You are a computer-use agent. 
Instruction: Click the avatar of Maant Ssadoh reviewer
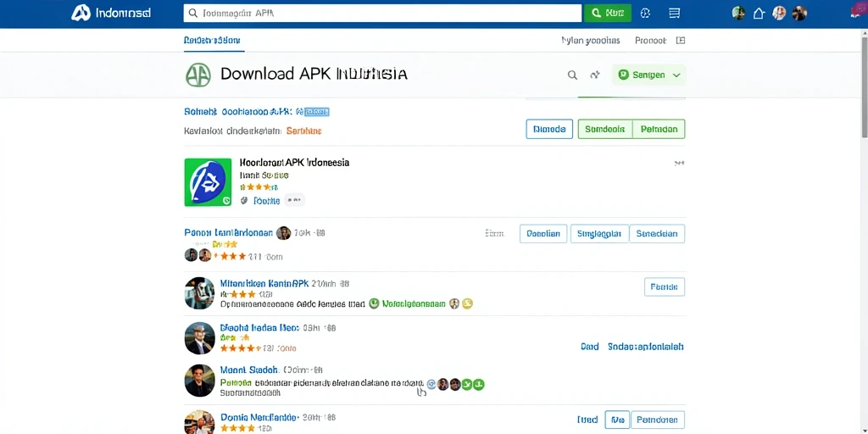[199, 381]
